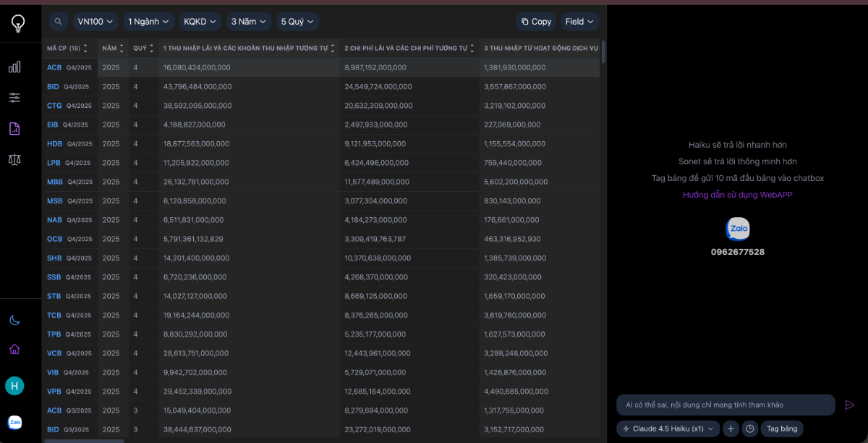Expand the 5 Quý dropdown

coord(297,21)
